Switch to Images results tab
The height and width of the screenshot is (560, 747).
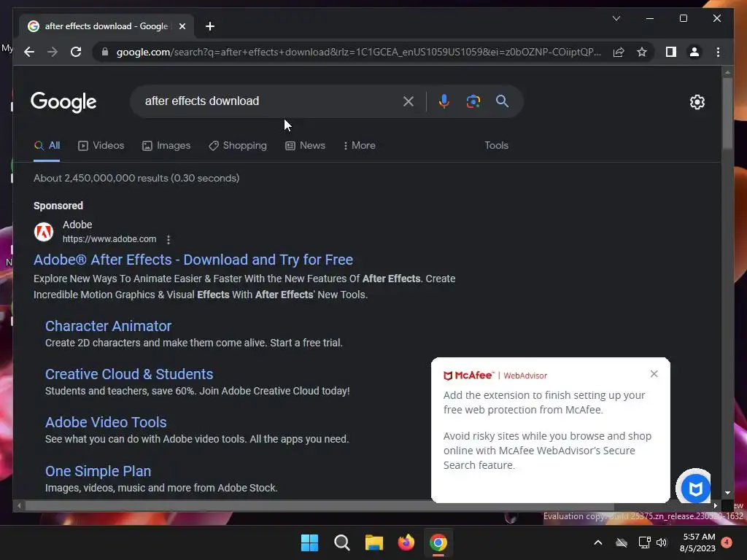[166, 146]
